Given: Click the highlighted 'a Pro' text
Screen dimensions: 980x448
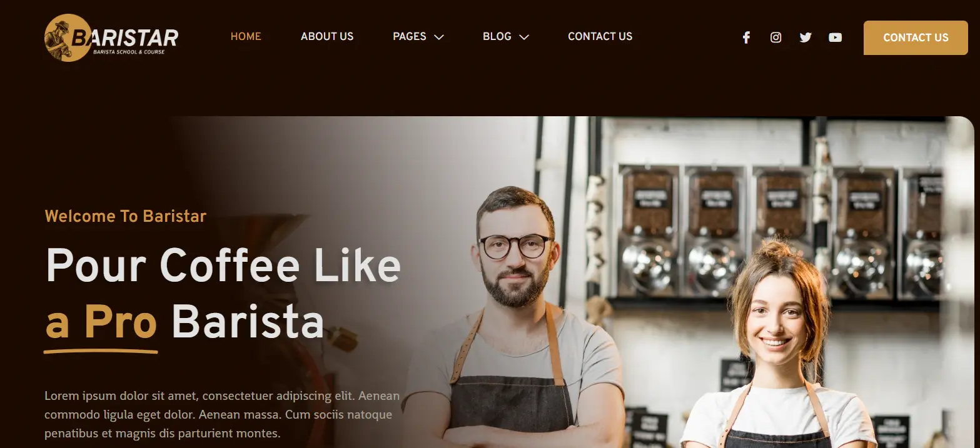Looking at the screenshot, I should pos(101,323).
